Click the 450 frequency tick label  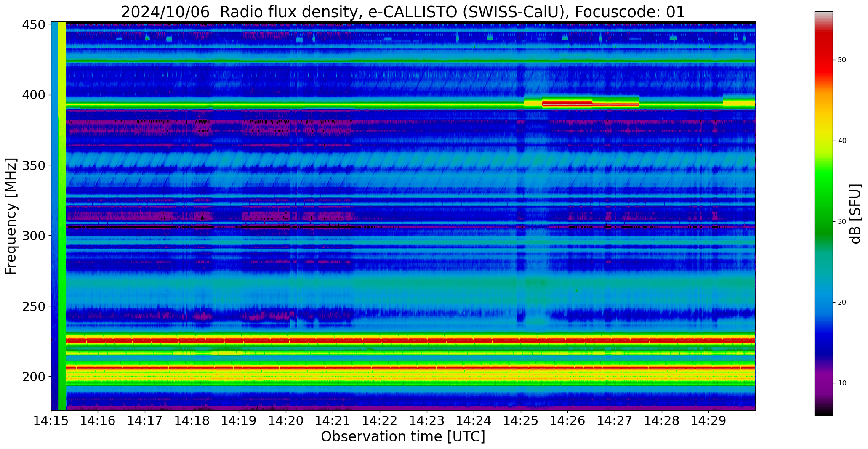(x=33, y=25)
